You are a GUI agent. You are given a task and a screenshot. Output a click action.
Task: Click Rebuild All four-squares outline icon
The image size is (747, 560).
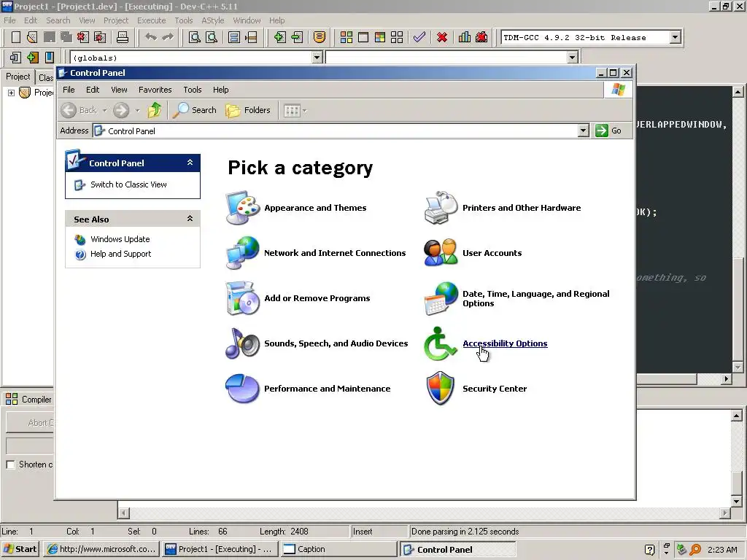[x=397, y=37]
